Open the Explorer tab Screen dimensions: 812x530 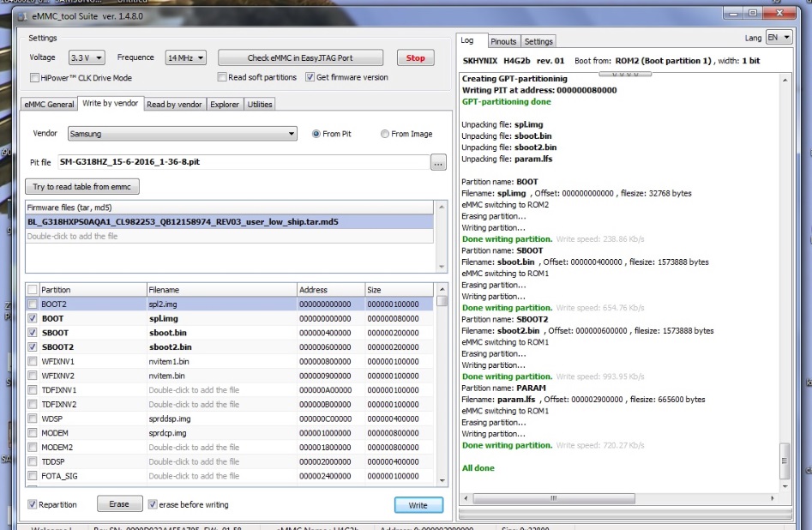(225, 104)
